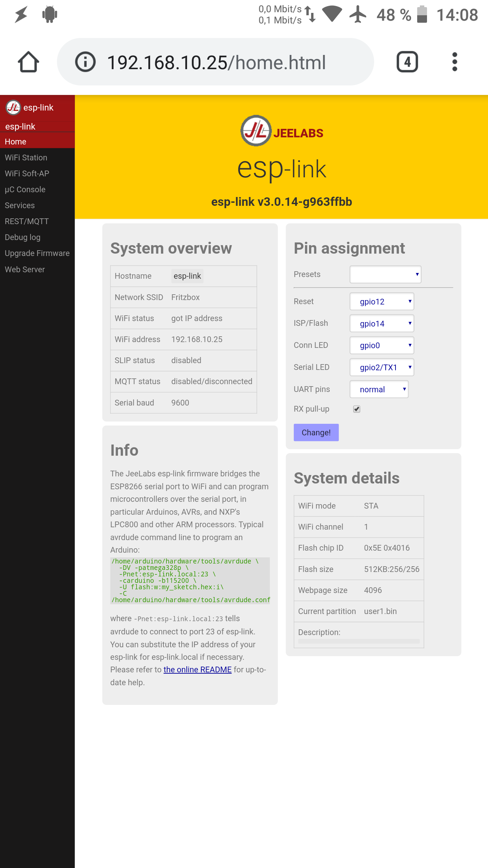Tap the browser home icon
This screenshot has height=868, width=488.
pos(28,62)
